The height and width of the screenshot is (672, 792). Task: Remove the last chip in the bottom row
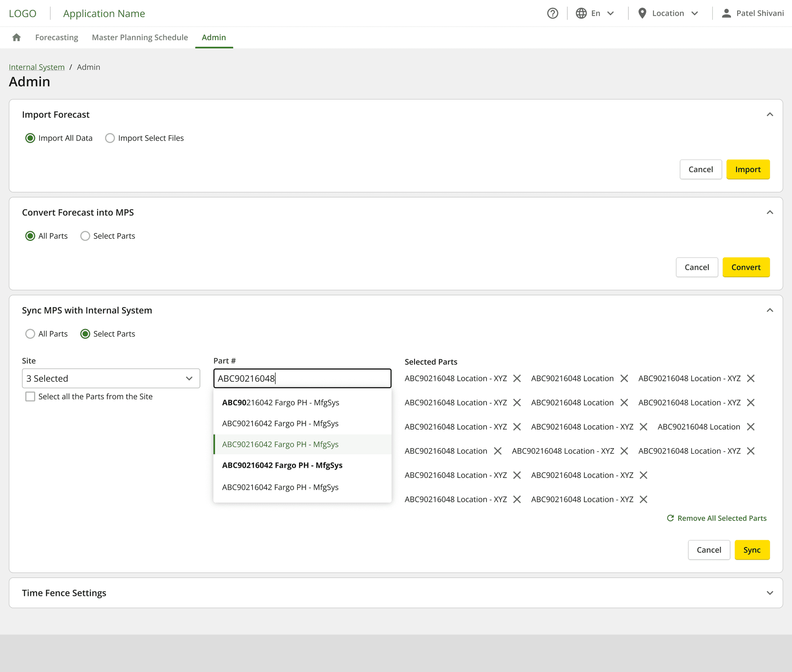[643, 500]
